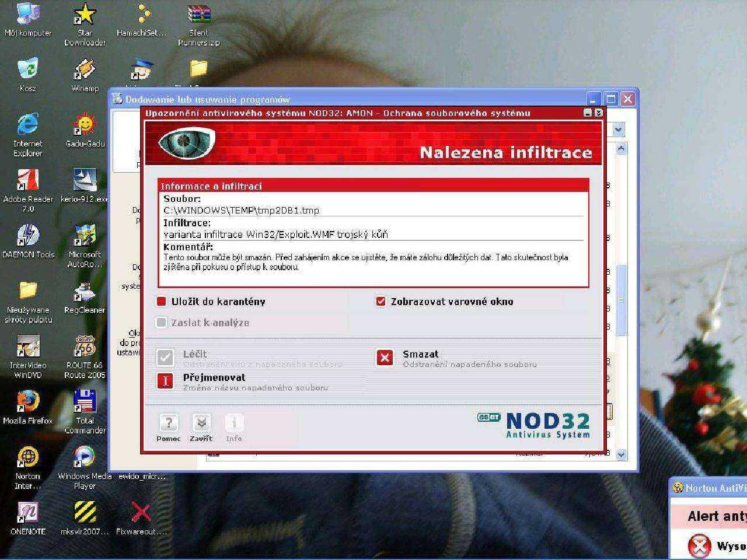Open Nieużywane skróty pulpitu folder
The height and width of the screenshot is (560, 747).
27,301
